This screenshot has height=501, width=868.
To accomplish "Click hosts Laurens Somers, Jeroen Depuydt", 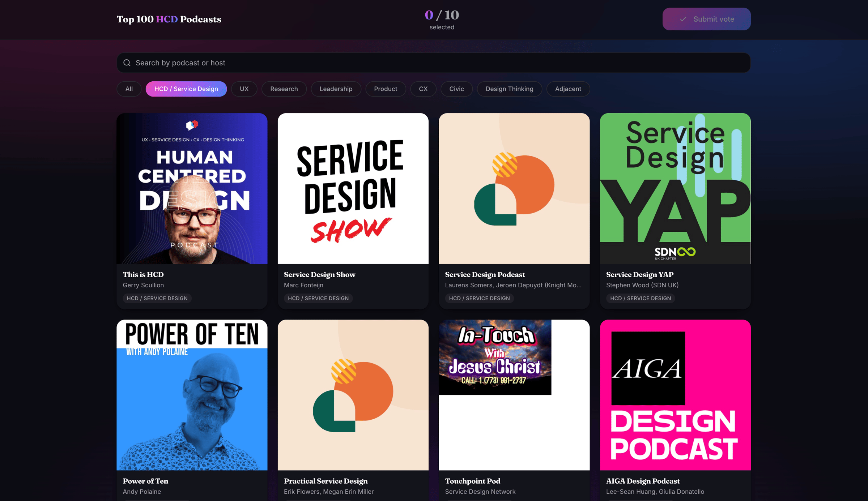I will (x=513, y=285).
